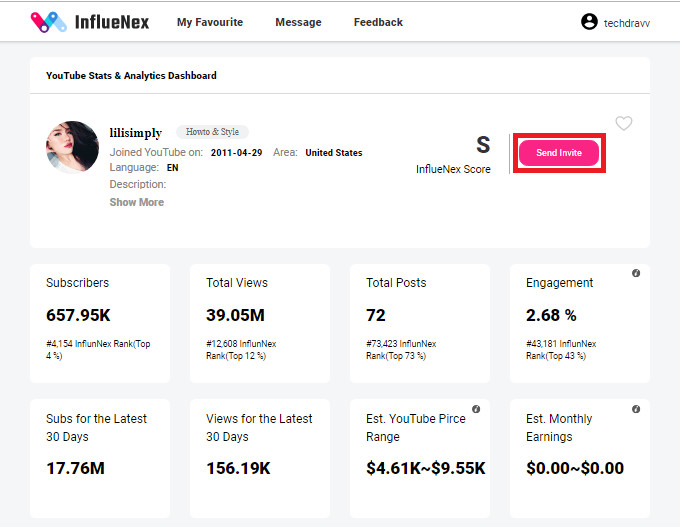Click the Send Invite button

coord(559,153)
